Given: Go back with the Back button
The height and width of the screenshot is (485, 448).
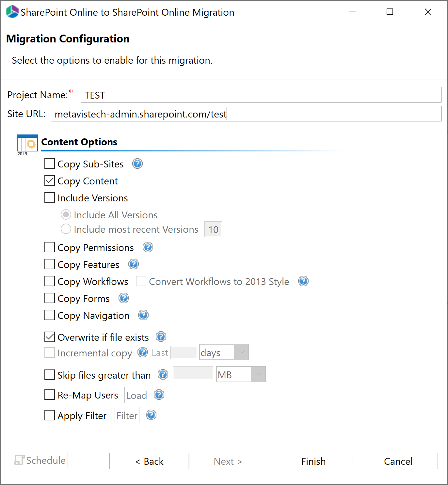Looking at the screenshot, I should pyautogui.click(x=149, y=461).
